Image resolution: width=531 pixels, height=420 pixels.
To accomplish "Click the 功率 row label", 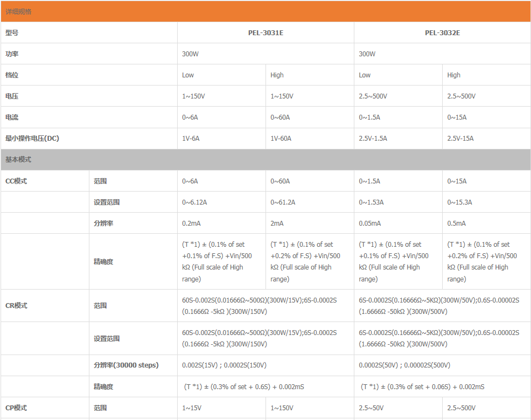I will coord(12,54).
